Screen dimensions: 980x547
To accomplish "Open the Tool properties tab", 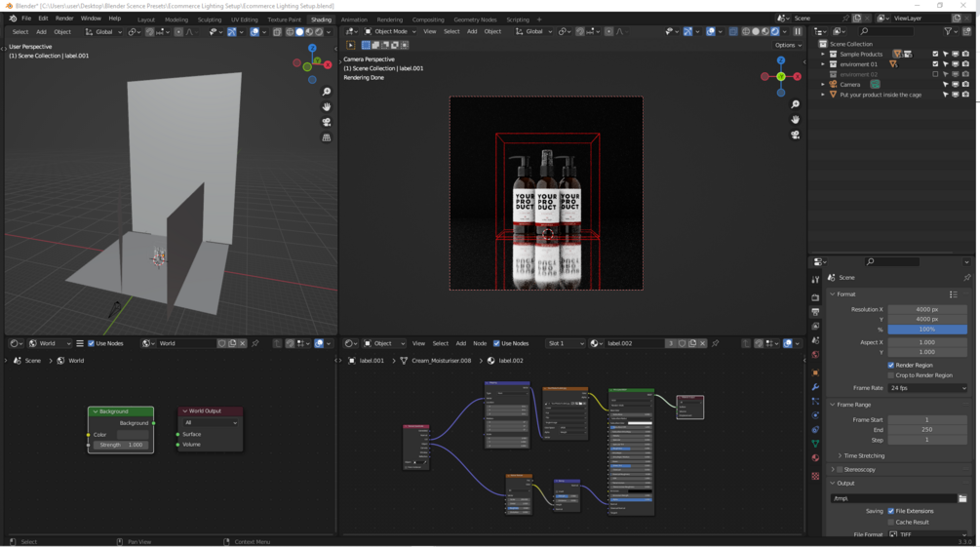I will point(815,280).
